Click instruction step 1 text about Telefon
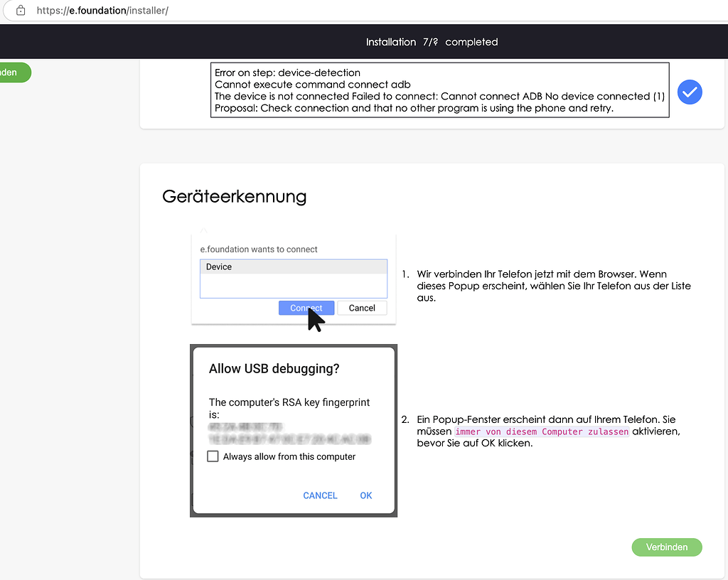Screen dimensions: 728x580 point(553,286)
